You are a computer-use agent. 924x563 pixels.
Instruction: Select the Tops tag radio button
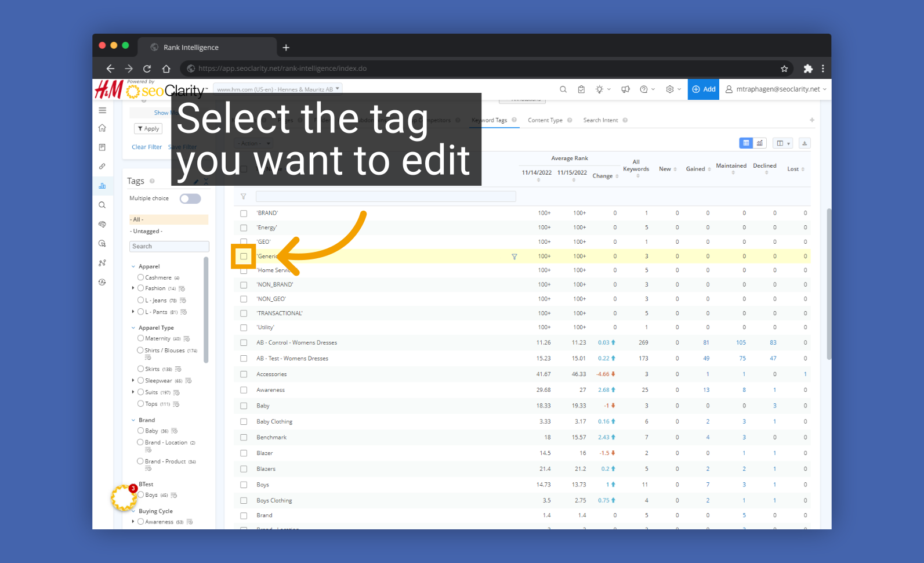tap(140, 404)
